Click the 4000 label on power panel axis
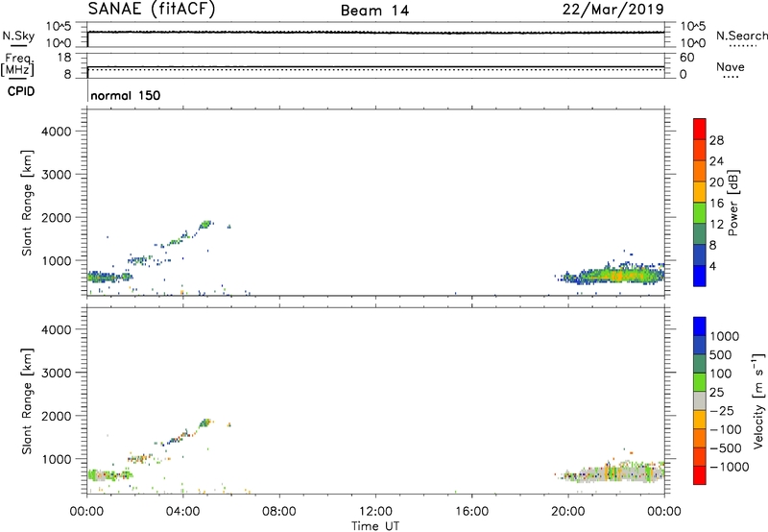The height and width of the screenshot is (532, 768). (x=57, y=132)
